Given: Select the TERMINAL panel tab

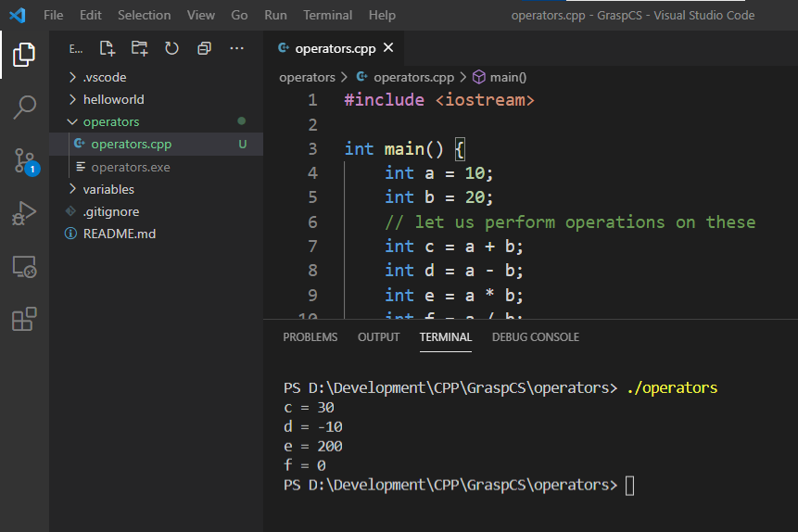Looking at the screenshot, I should pos(446,337).
